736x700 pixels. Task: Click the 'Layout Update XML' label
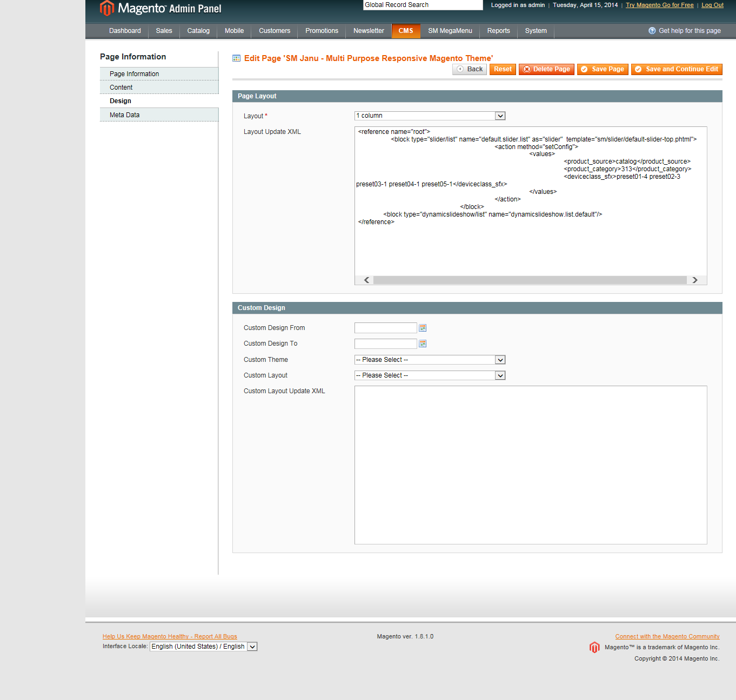tap(272, 132)
